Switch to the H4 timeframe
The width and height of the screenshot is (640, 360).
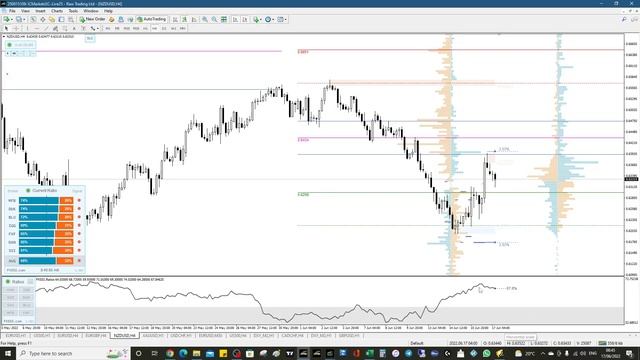pos(155,29)
